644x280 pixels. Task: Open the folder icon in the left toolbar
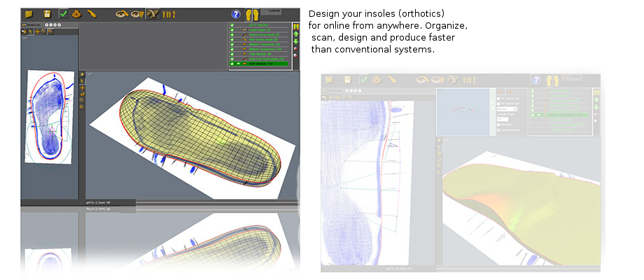point(29,14)
